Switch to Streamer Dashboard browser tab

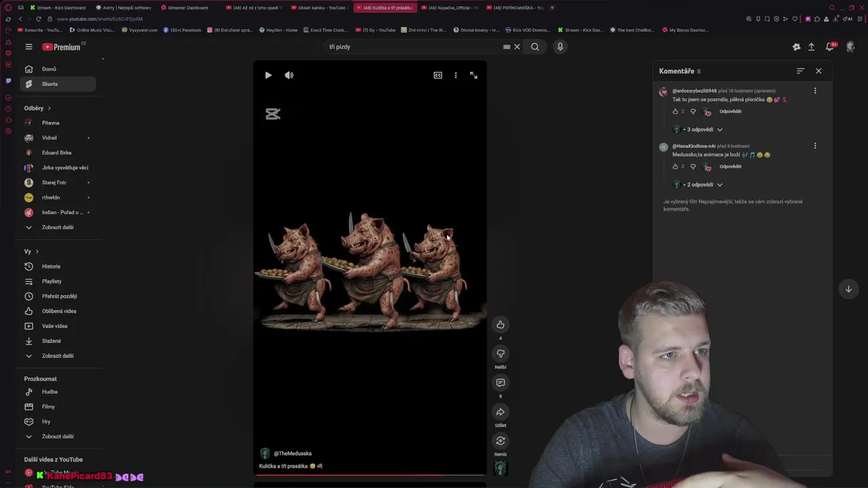[188, 7]
